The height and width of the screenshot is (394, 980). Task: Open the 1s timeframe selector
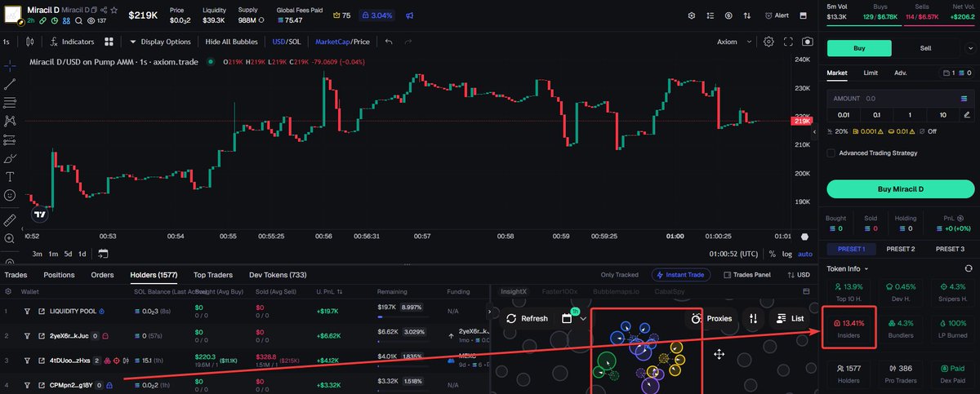tap(7, 42)
